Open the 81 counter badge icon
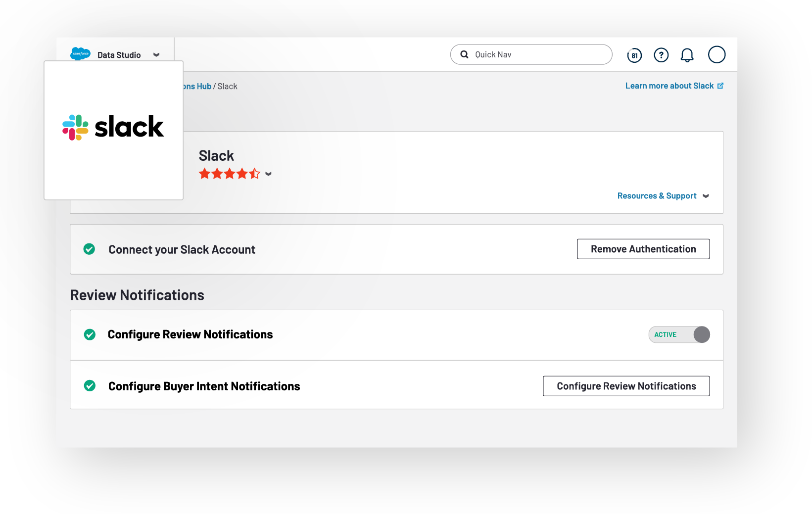This screenshot has width=812, height=514. coord(634,55)
